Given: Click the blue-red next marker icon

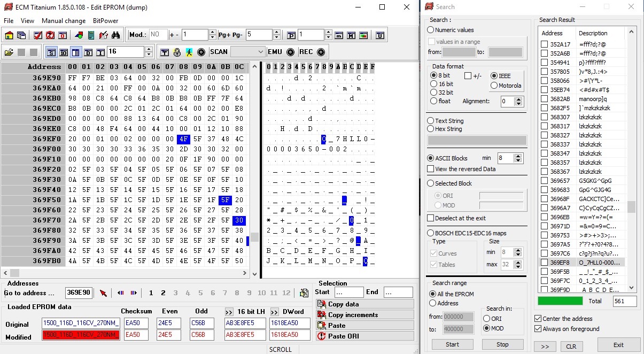Looking at the screenshot, I should pos(134,293).
